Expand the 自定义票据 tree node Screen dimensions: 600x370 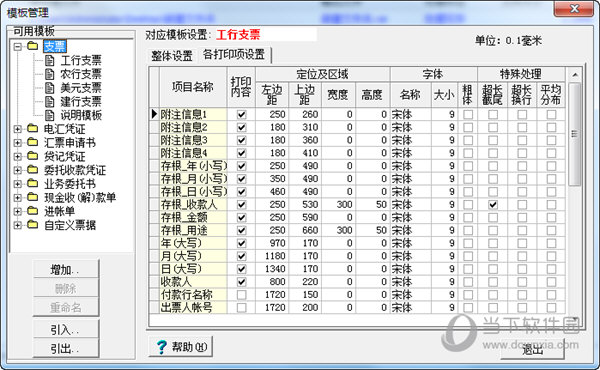(x=18, y=225)
